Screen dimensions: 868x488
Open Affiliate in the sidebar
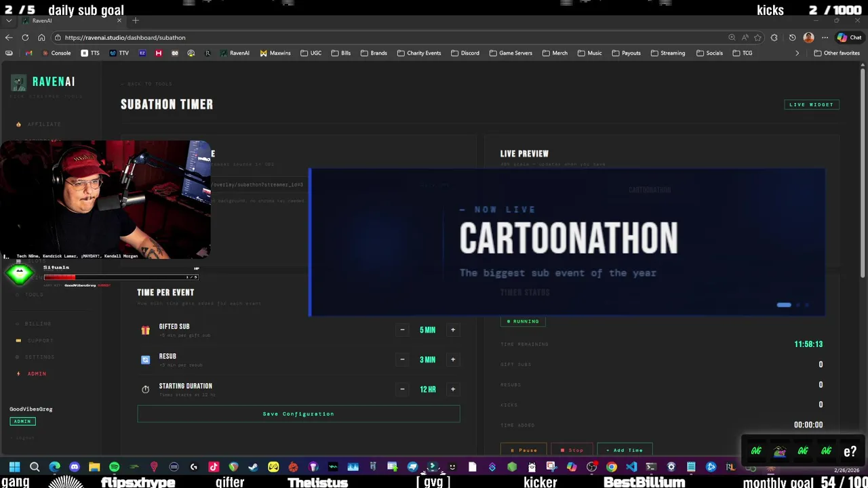[x=39, y=124]
